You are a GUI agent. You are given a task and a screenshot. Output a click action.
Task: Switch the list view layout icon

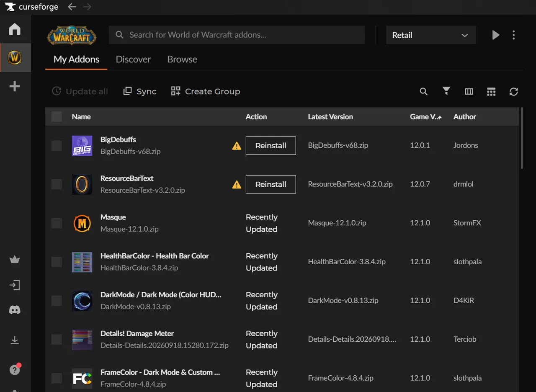click(x=491, y=91)
